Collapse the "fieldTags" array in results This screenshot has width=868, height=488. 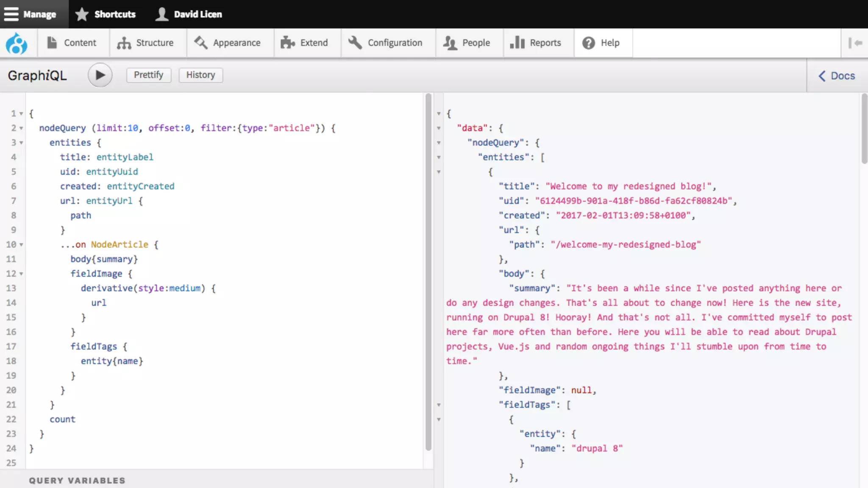pos(439,405)
